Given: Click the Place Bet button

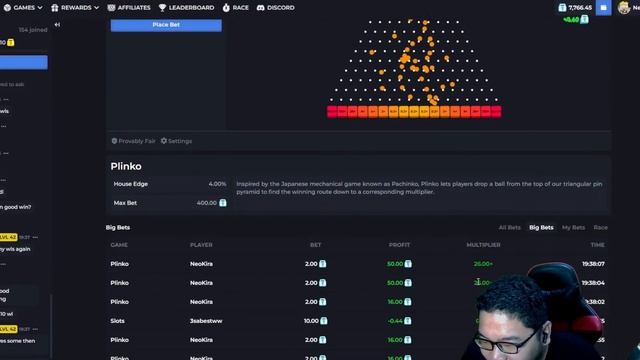Looking at the screenshot, I should (x=166, y=25).
